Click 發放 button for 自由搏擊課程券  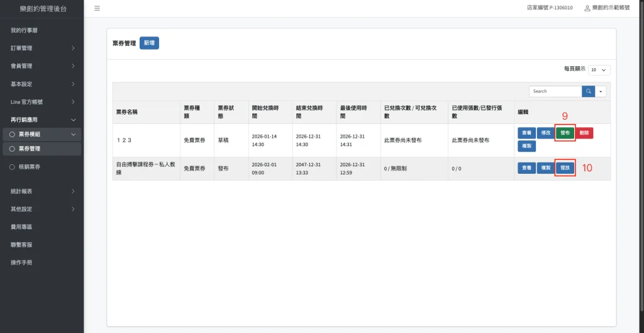pos(565,168)
